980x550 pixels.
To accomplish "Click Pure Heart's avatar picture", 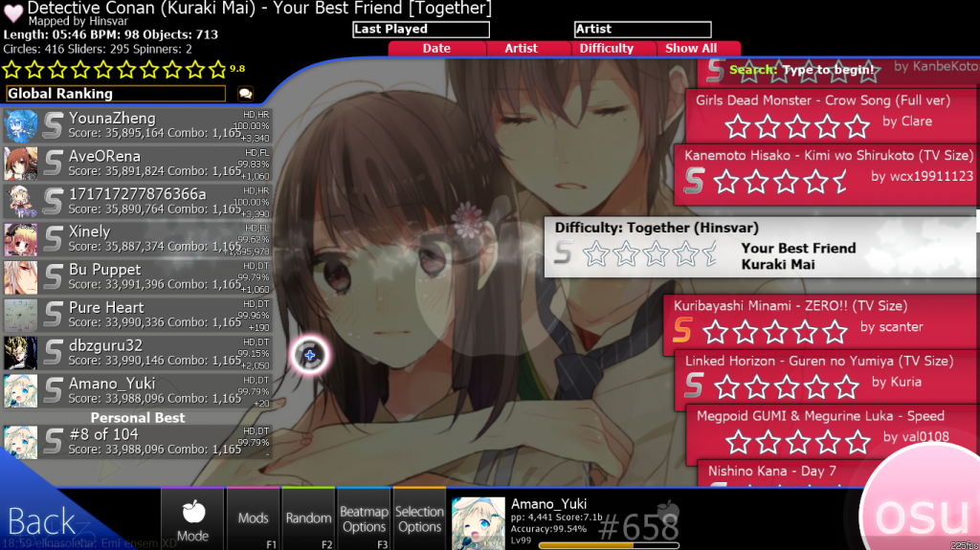I will coord(21,316).
